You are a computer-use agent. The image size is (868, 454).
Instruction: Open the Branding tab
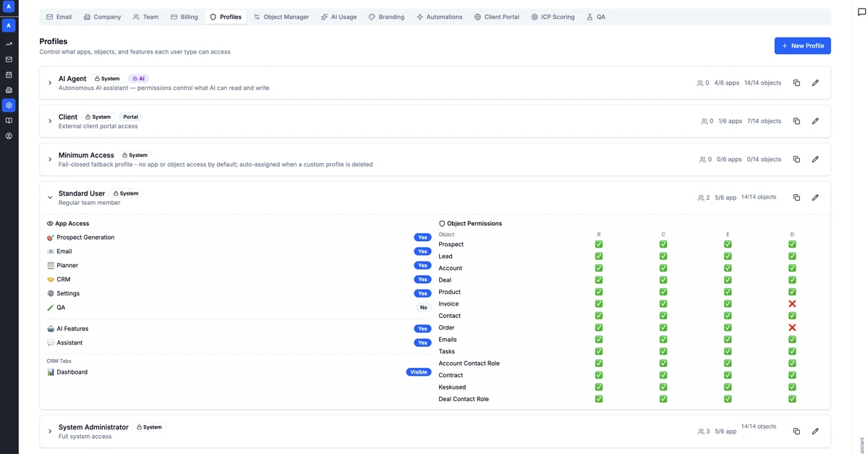[386, 17]
